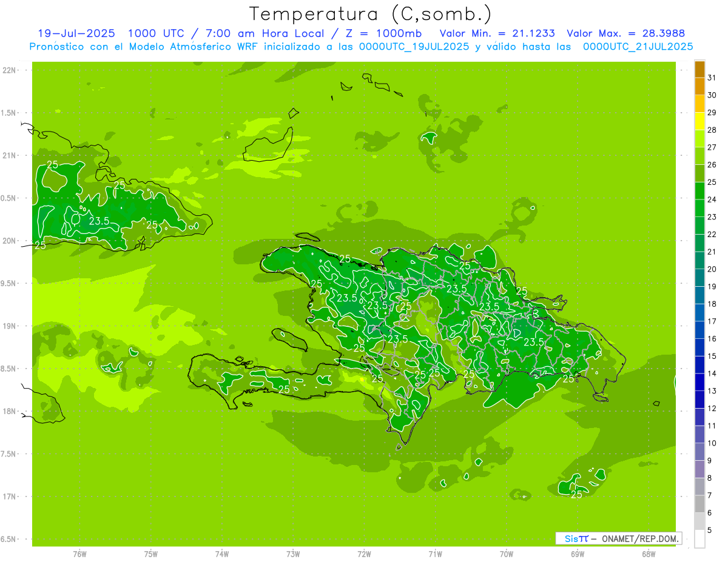Click the Temperatura (C,somb.) map title
Screen dimensions: 728x562
pos(371,14)
